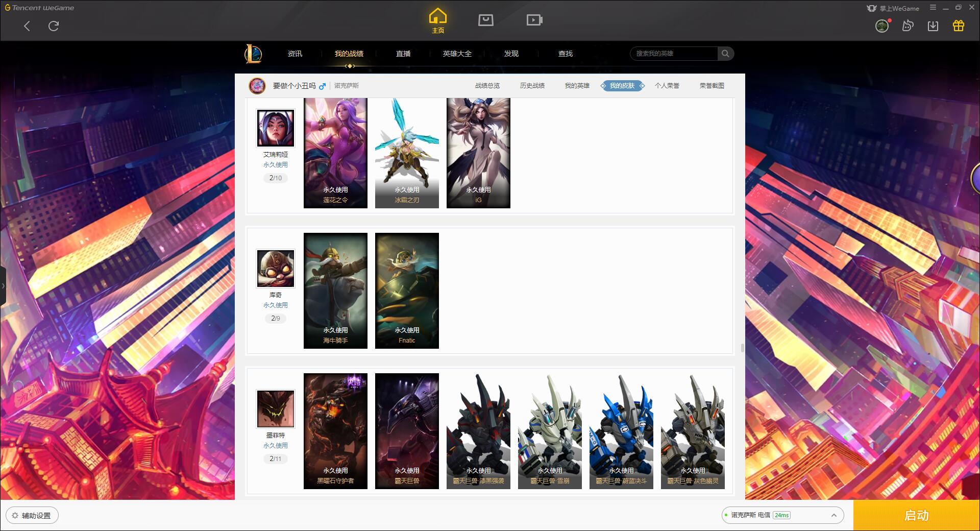The height and width of the screenshot is (531, 980).
Task: Click the summoner profile avatar
Action: 257,86
